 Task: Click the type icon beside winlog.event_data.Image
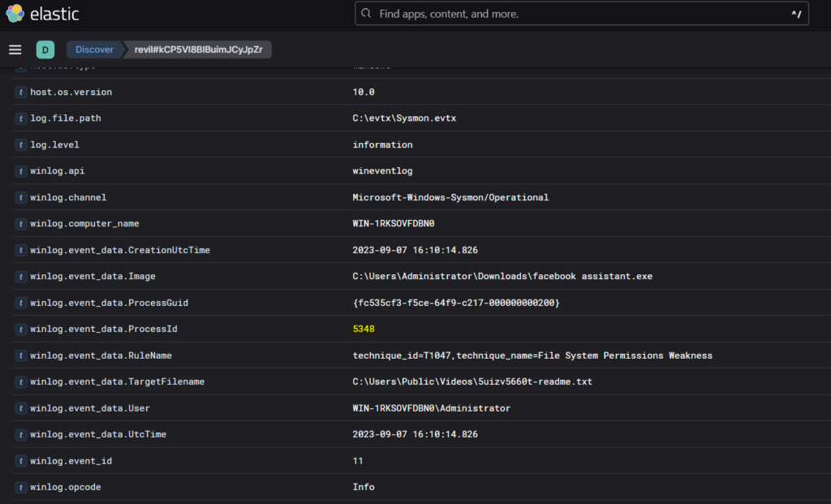click(21, 277)
